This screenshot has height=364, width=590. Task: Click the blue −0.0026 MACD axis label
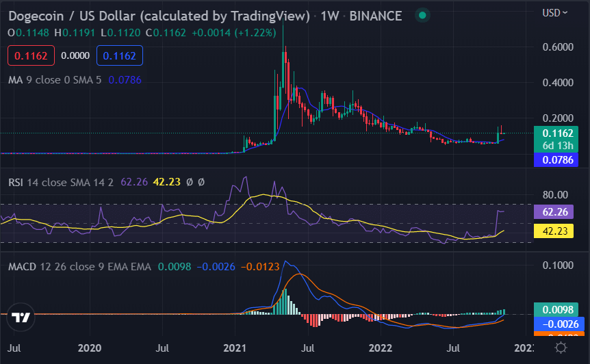pyautogui.click(x=559, y=324)
